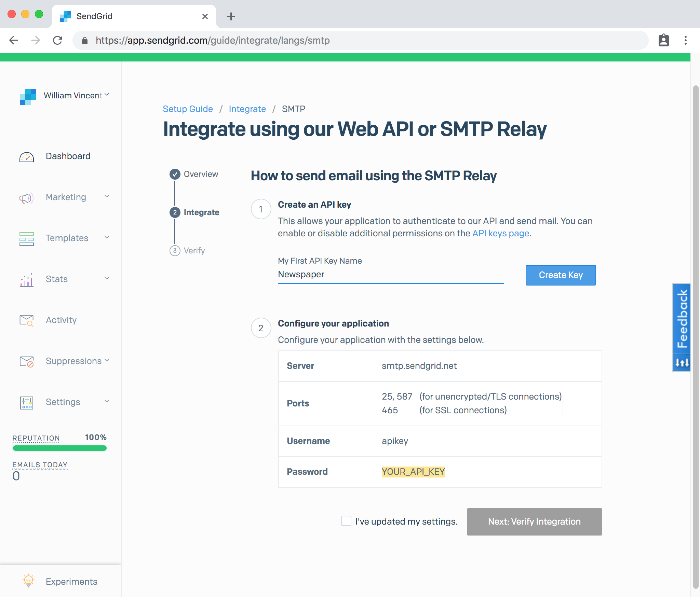
Task: Click the Activity envelope search icon
Action: (x=26, y=321)
